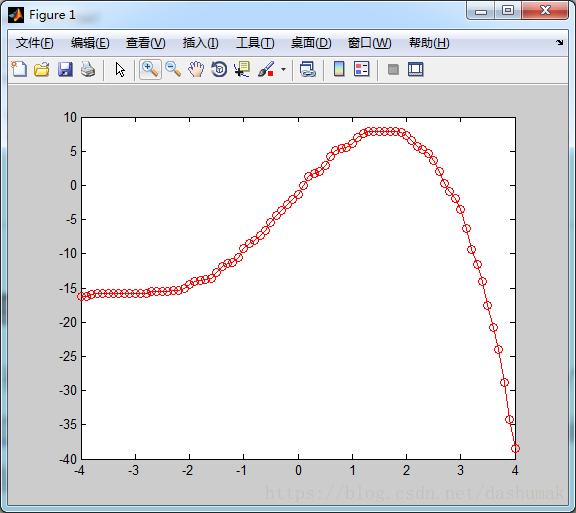Maximize the Figure 1 window
Screen dimensions: 576x513
click(508, 10)
